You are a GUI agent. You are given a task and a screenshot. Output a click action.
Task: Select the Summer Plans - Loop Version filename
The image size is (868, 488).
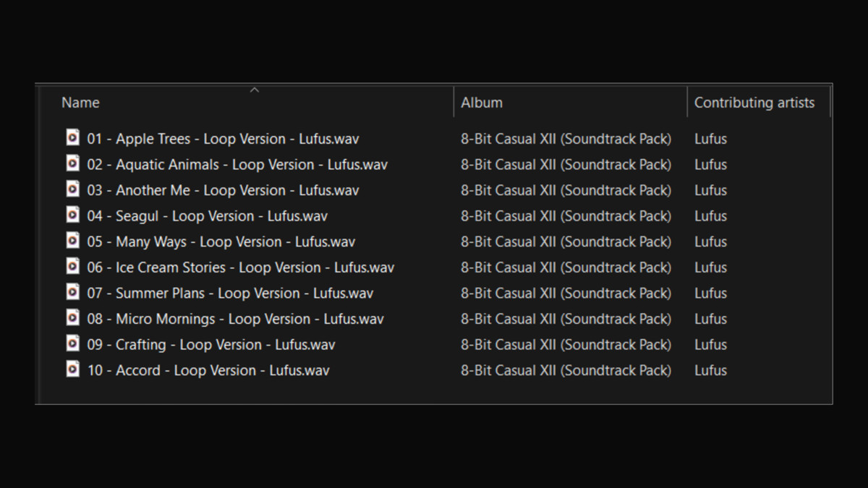pos(230,294)
